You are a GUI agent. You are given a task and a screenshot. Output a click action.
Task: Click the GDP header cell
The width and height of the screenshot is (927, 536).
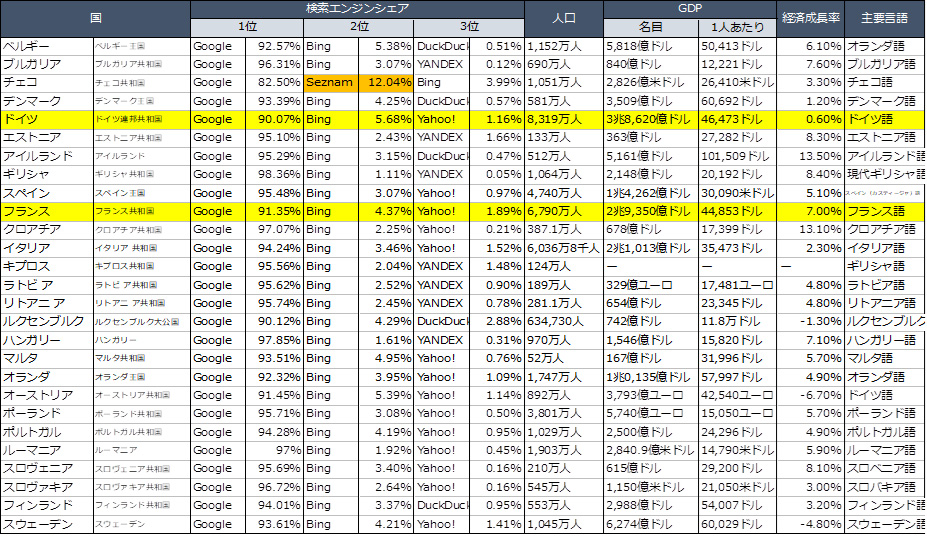[x=690, y=9]
